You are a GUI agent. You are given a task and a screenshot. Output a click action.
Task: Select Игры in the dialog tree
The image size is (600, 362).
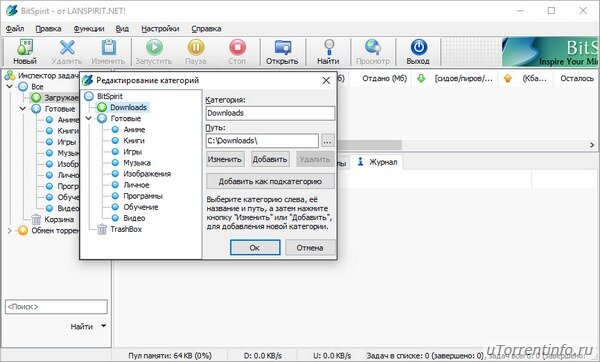point(132,152)
